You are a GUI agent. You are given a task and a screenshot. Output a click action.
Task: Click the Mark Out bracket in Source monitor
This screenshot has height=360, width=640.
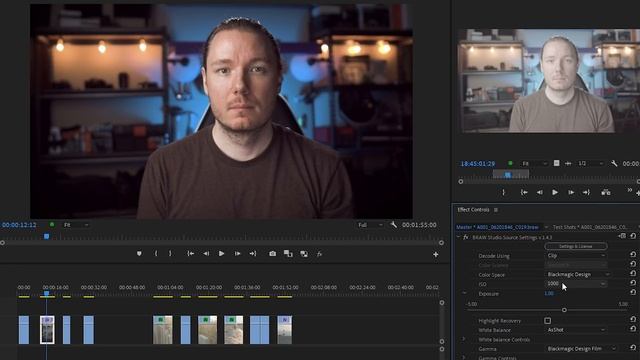coord(503,192)
